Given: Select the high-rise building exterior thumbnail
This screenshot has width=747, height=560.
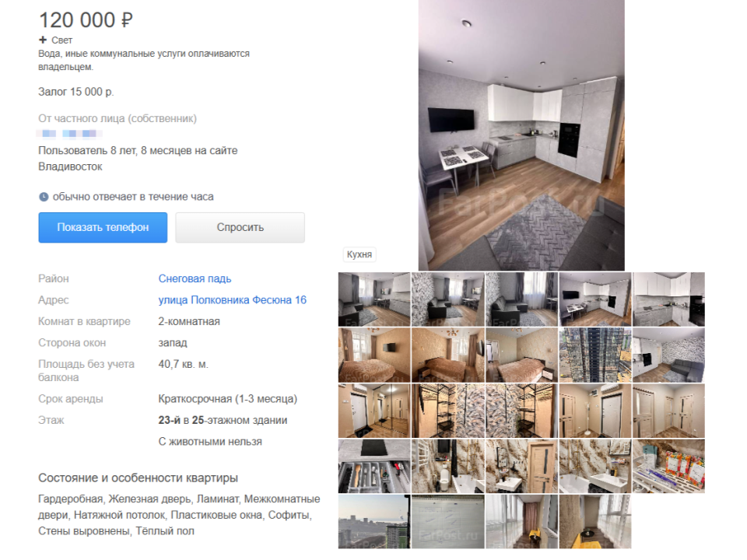Looking at the screenshot, I should [x=595, y=355].
